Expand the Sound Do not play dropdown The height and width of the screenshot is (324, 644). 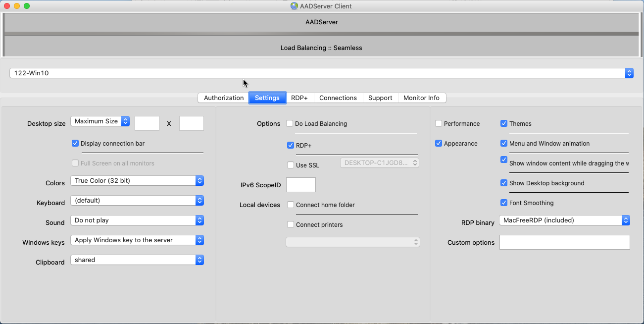click(137, 220)
